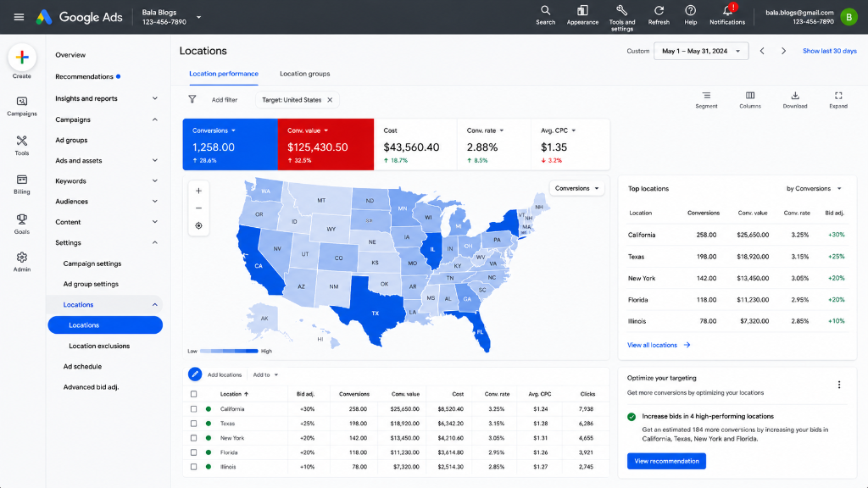Screen dimensions: 868x488
Task: Open the Appearance settings icon
Action: point(582,15)
